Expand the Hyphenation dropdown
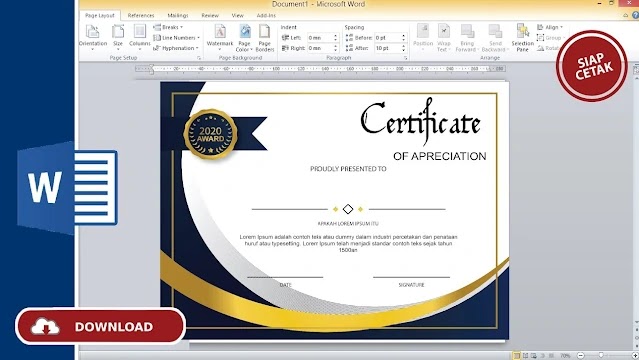639x360 pixels. (x=176, y=48)
